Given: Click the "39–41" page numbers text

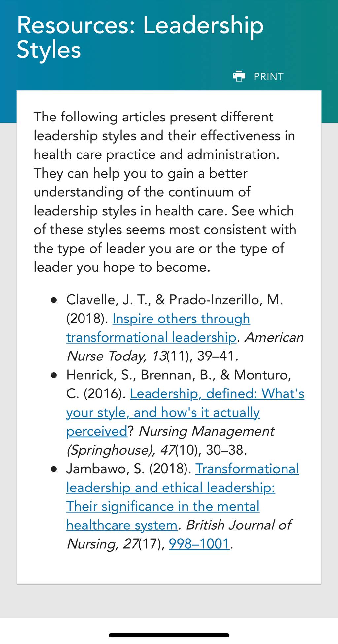Looking at the screenshot, I should (216, 356).
